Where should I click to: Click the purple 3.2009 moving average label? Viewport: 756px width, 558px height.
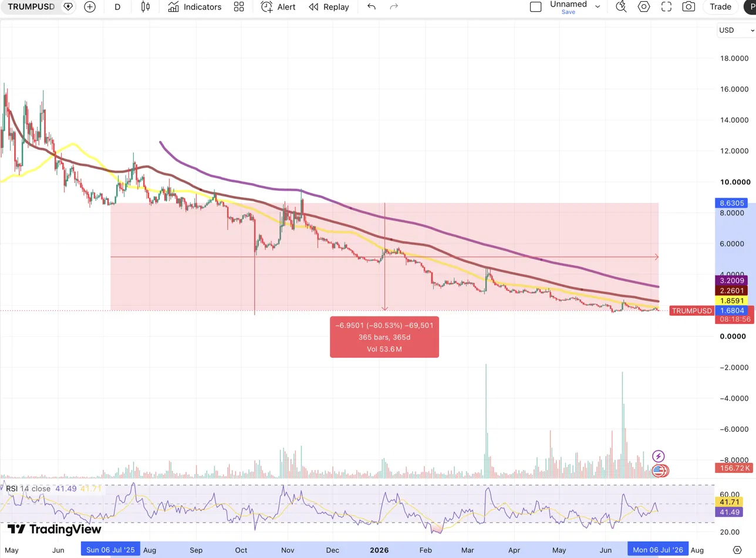pyautogui.click(x=731, y=281)
